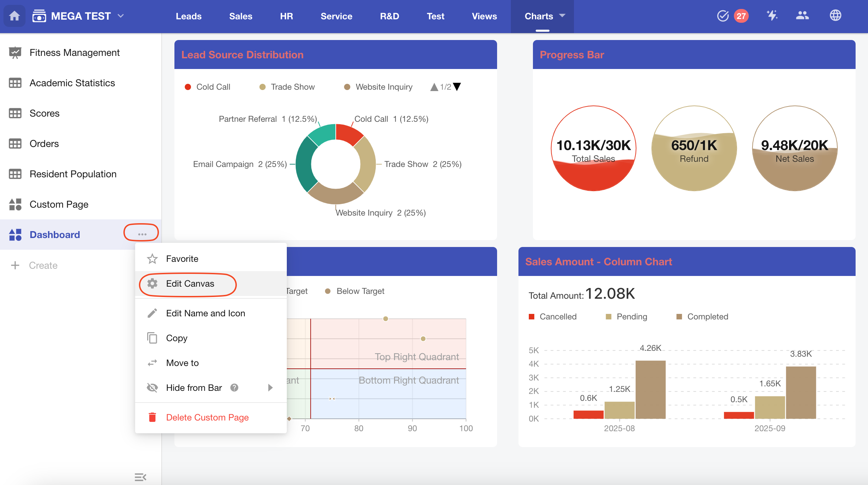Viewport: 868px width, 485px height.
Task: Switch to the Service tab
Action: tap(336, 16)
